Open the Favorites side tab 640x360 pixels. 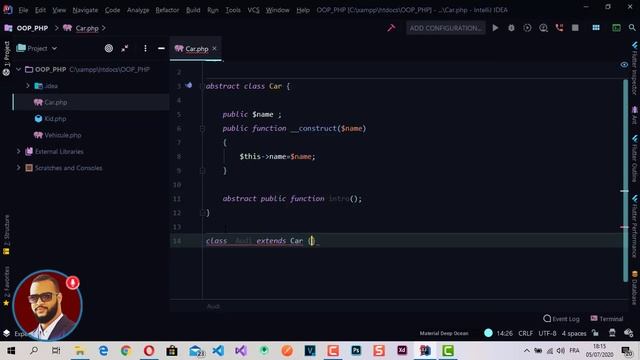point(6,286)
